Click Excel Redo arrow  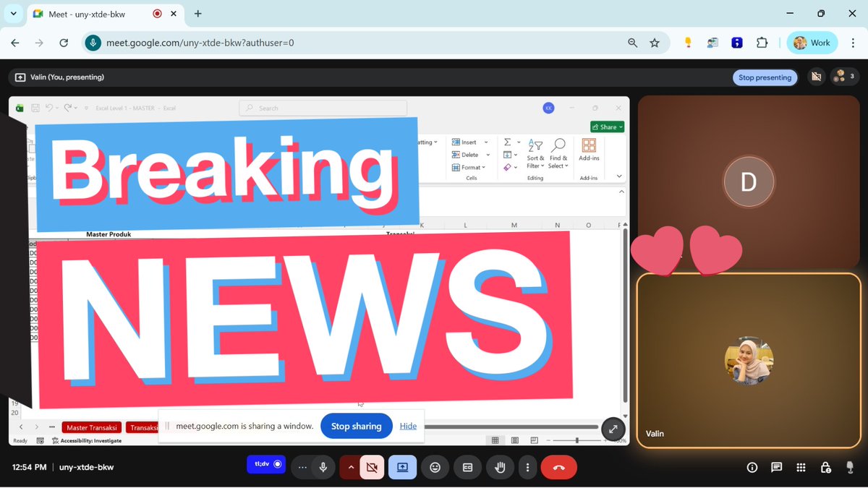(68, 108)
